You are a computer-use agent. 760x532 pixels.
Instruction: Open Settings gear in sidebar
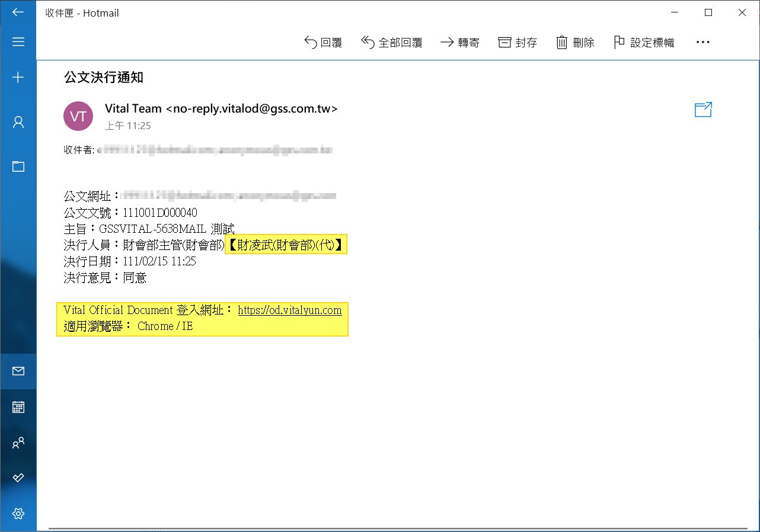[18, 513]
